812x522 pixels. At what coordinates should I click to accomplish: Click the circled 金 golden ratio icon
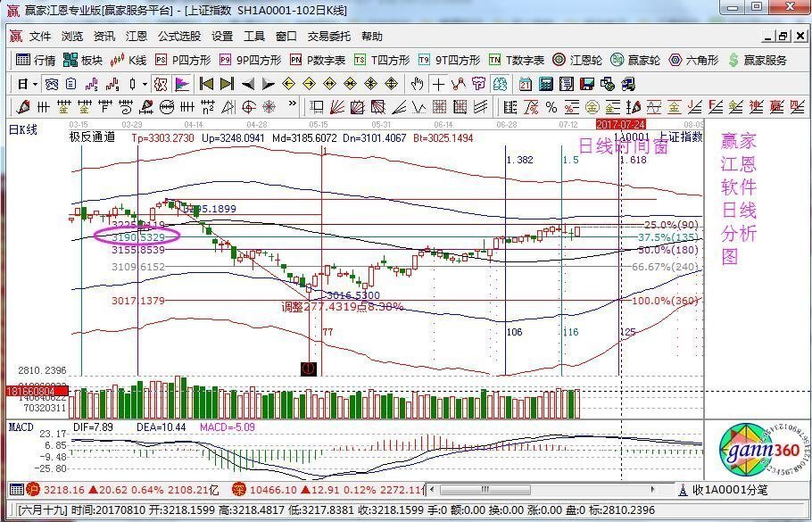[x=592, y=107]
